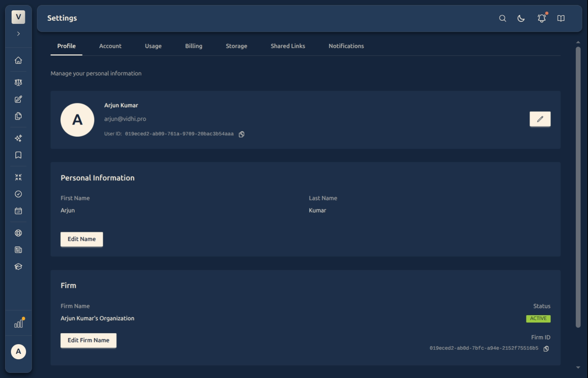The image size is (588, 378).
Task: Open the documents icon in sidebar
Action: point(18,116)
